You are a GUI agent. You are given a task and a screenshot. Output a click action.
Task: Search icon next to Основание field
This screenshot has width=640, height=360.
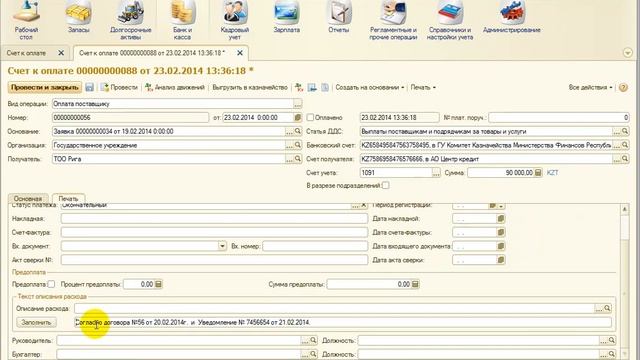pos(298,131)
